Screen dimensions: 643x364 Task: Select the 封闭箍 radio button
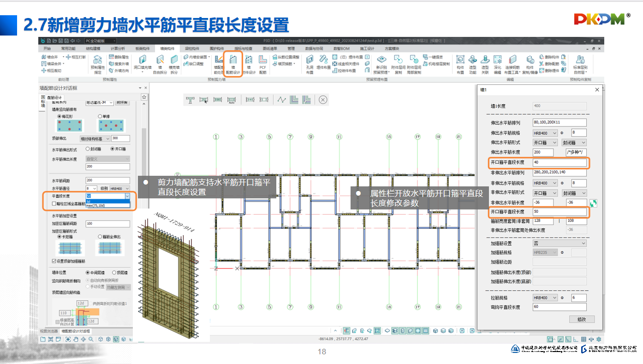[x=88, y=149]
